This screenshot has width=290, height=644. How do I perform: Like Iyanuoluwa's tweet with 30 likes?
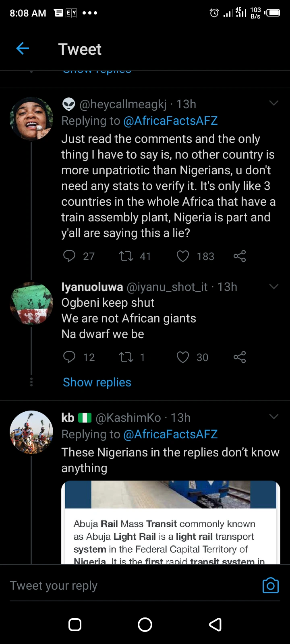(x=183, y=357)
